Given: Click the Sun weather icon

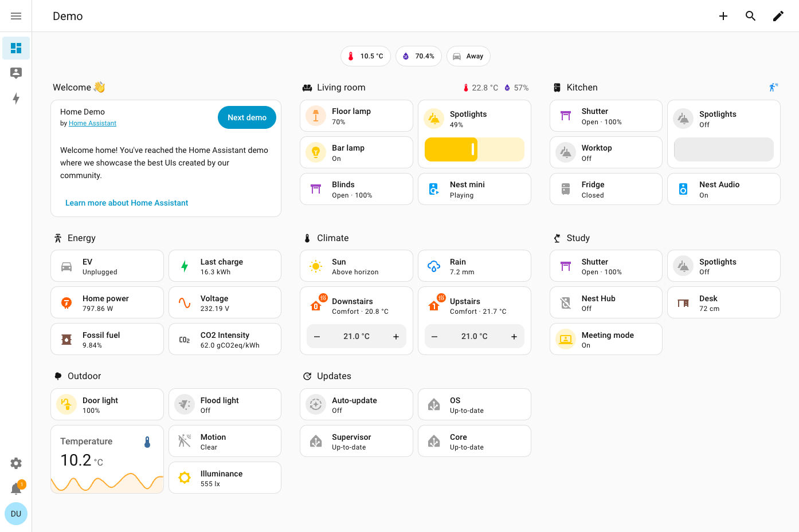Looking at the screenshot, I should point(316,266).
